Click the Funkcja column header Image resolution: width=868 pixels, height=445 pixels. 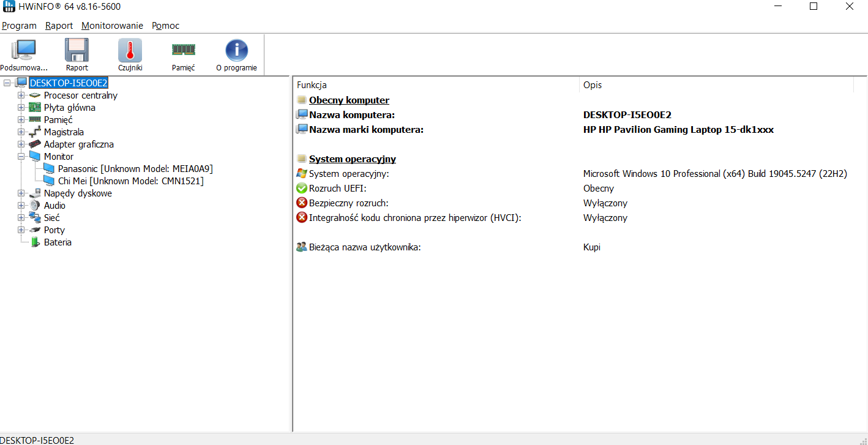pyautogui.click(x=436, y=85)
